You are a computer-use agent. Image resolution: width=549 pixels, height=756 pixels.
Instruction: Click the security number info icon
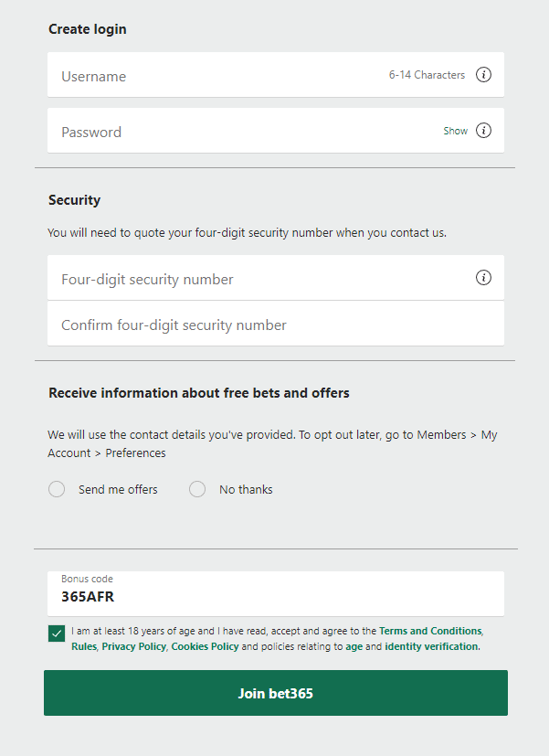[x=483, y=277]
